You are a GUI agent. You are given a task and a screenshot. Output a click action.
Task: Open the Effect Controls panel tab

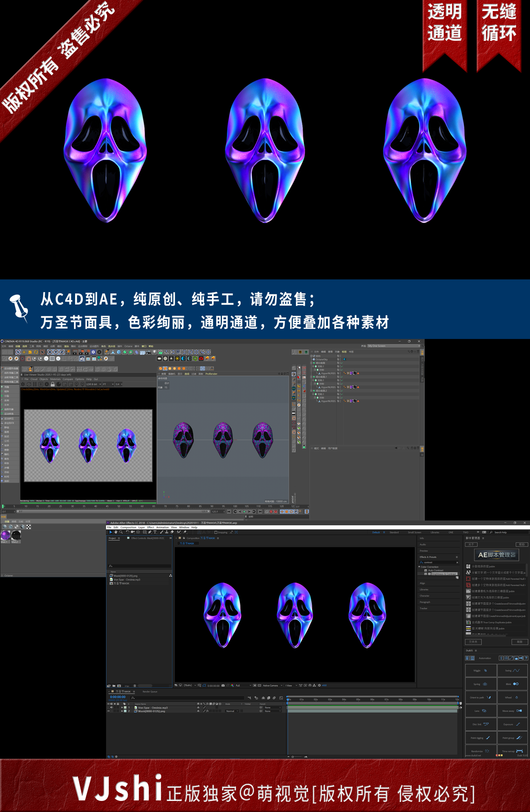pyautogui.click(x=148, y=538)
